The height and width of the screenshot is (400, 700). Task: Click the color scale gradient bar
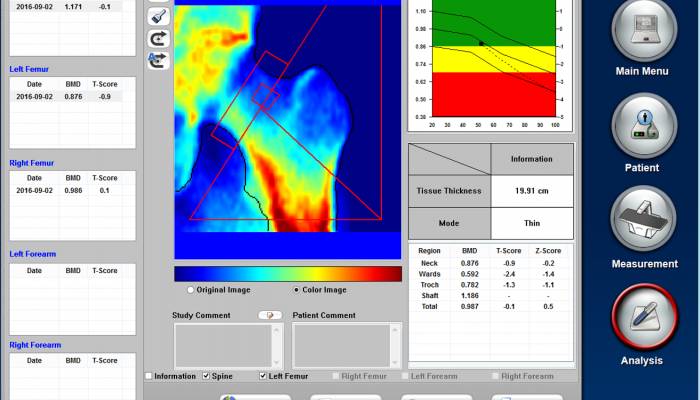pos(288,274)
